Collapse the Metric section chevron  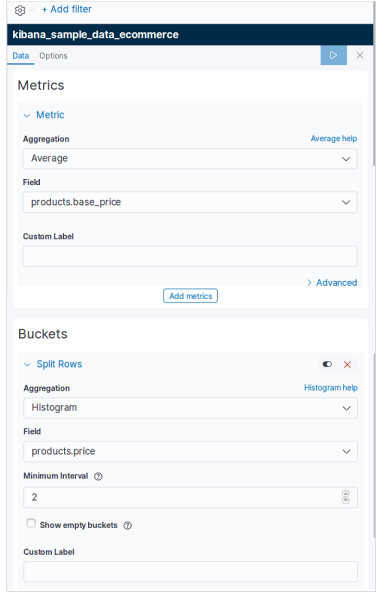click(x=27, y=115)
